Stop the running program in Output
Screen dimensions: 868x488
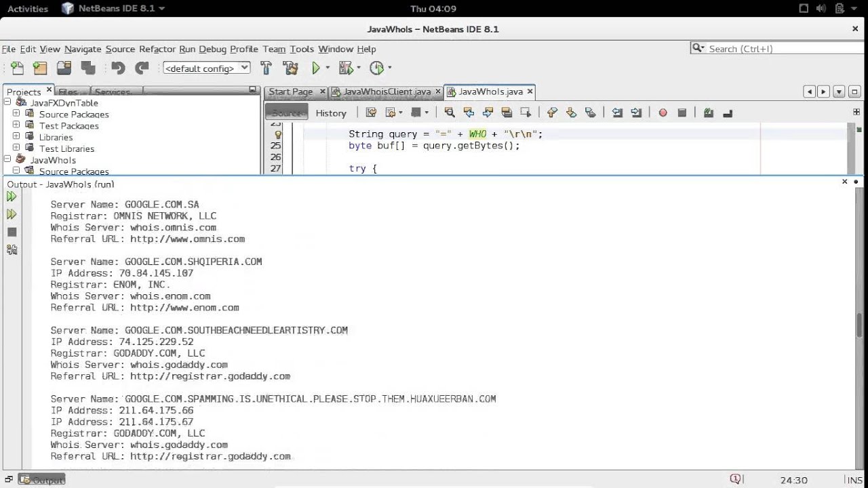(12, 232)
